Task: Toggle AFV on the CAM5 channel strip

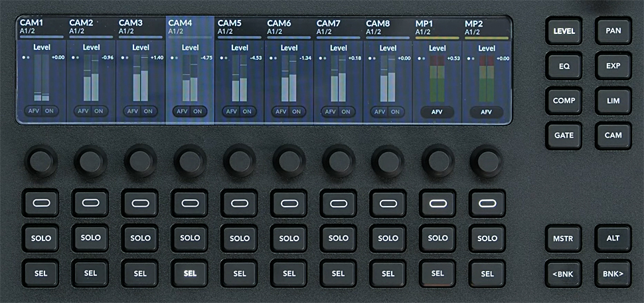Action: (x=232, y=111)
